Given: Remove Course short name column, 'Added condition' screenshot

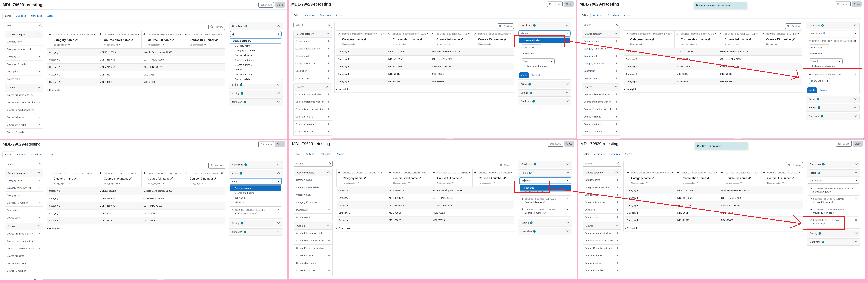Looking at the screenshot, I should [715, 34].
